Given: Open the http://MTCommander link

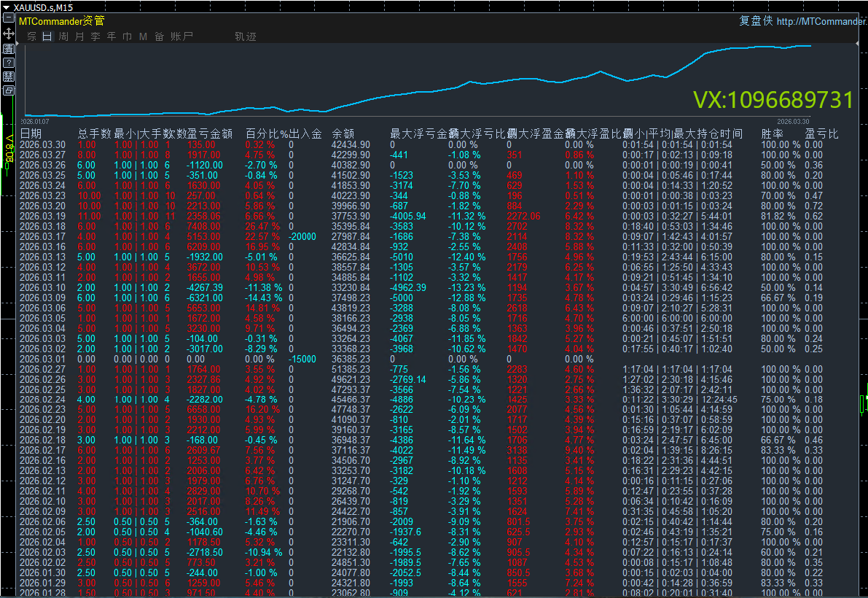Looking at the screenshot, I should coord(821,21).
